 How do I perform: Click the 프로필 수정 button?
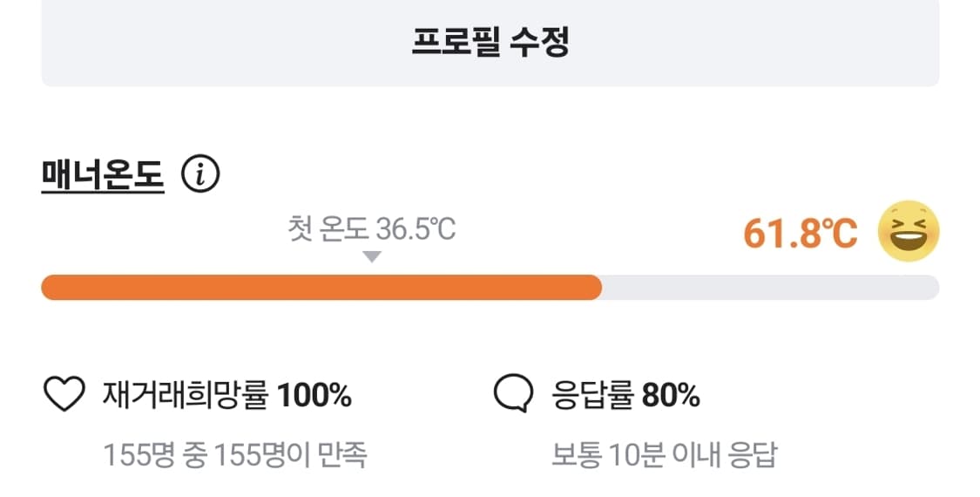(490, 42)
